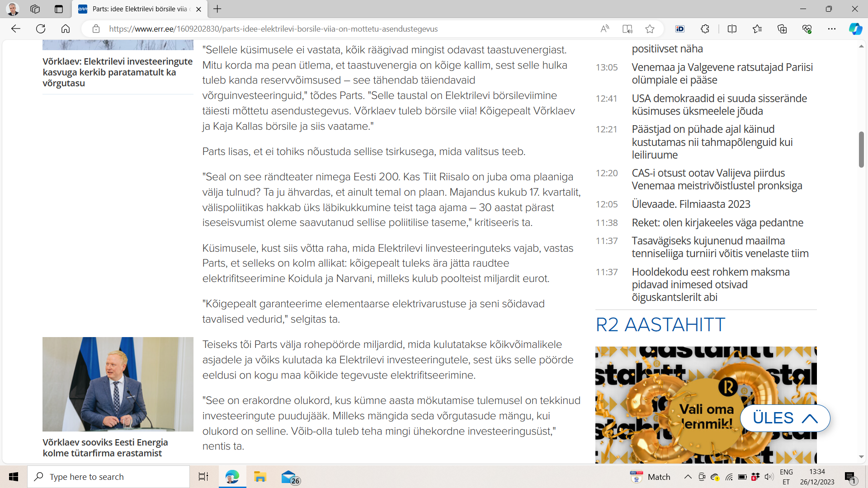Open Favorites list icon

757,29
